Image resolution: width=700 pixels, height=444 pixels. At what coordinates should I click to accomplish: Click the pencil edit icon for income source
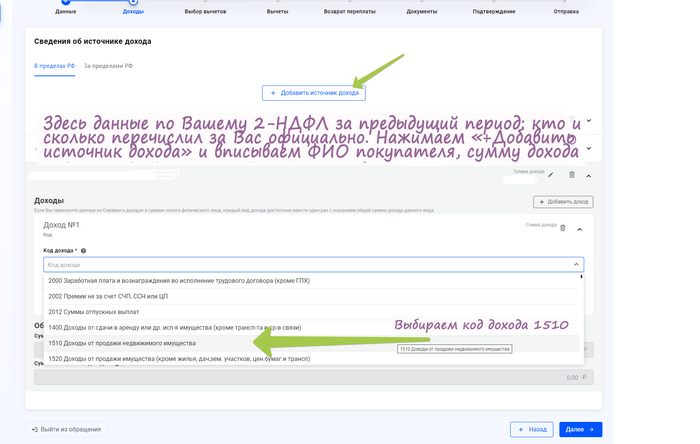click(x=550, y=175)
